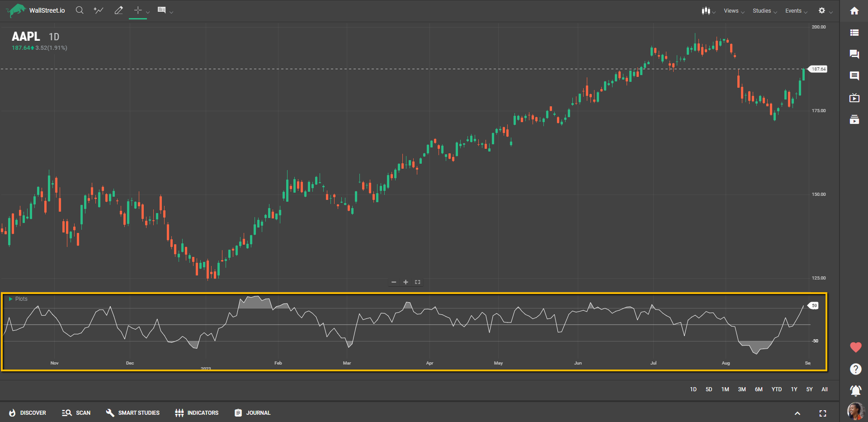
Task: Open the Indicators tab
Action: click(x=197, y=413)
